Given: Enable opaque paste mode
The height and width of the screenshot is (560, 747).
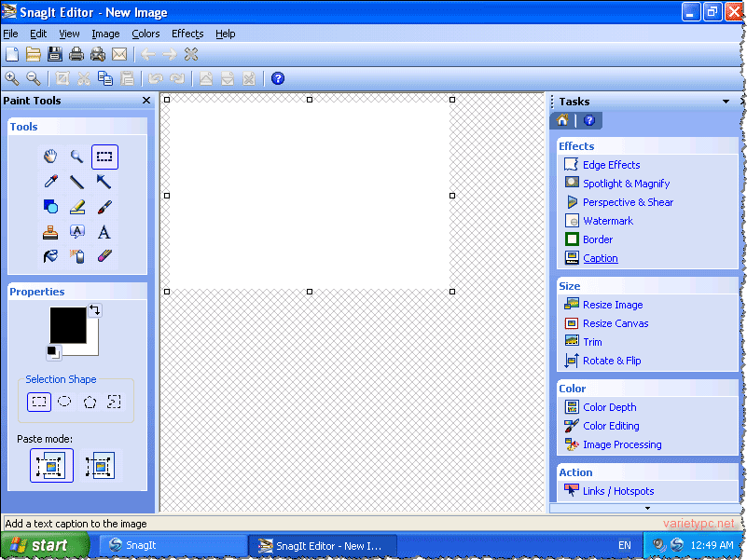Looking at the screenshot, I should pos(51,465).
